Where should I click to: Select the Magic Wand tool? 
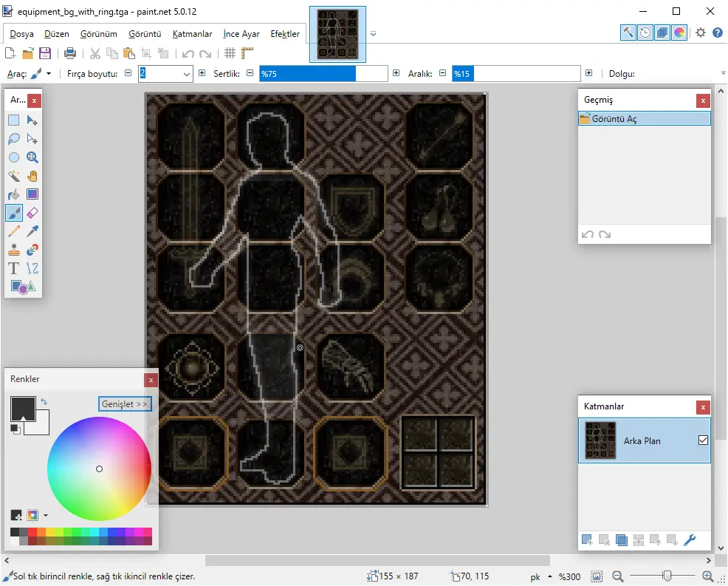coord(14,176)
